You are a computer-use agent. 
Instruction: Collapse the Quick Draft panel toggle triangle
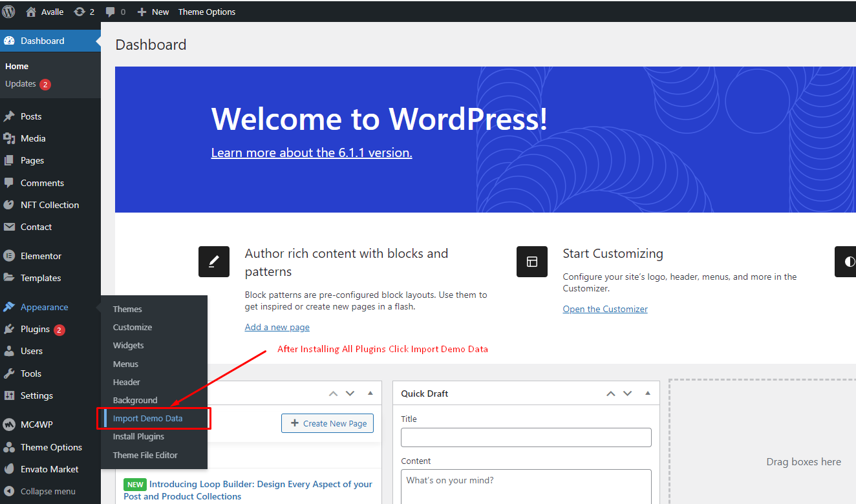coord(647,393)
